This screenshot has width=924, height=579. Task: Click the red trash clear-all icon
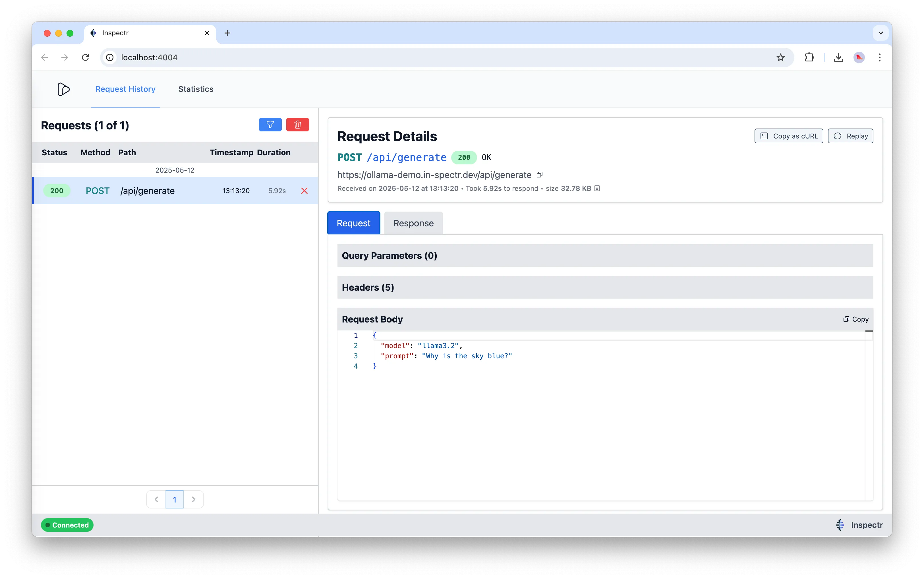(x=297, y=125)
